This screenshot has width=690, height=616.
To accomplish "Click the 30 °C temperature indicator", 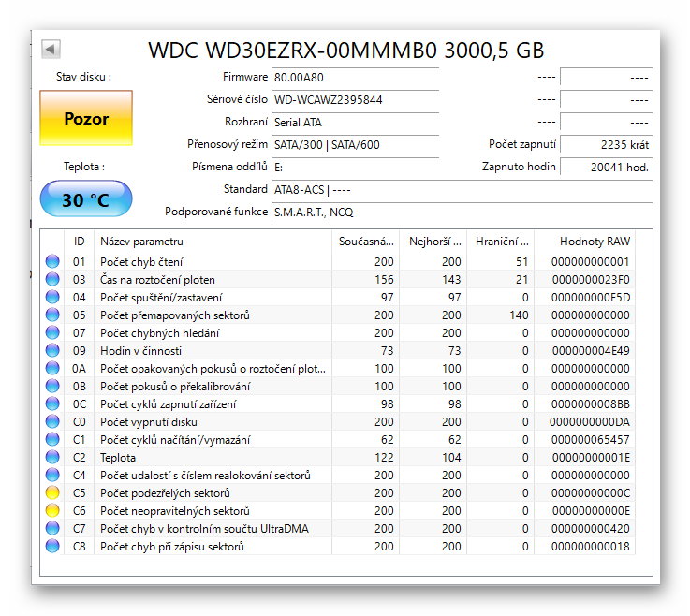I will tap(86, 199).
